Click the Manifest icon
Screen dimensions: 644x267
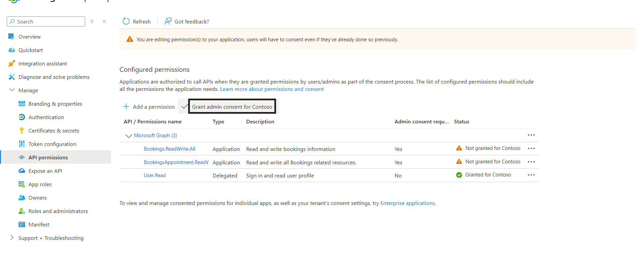22,224
